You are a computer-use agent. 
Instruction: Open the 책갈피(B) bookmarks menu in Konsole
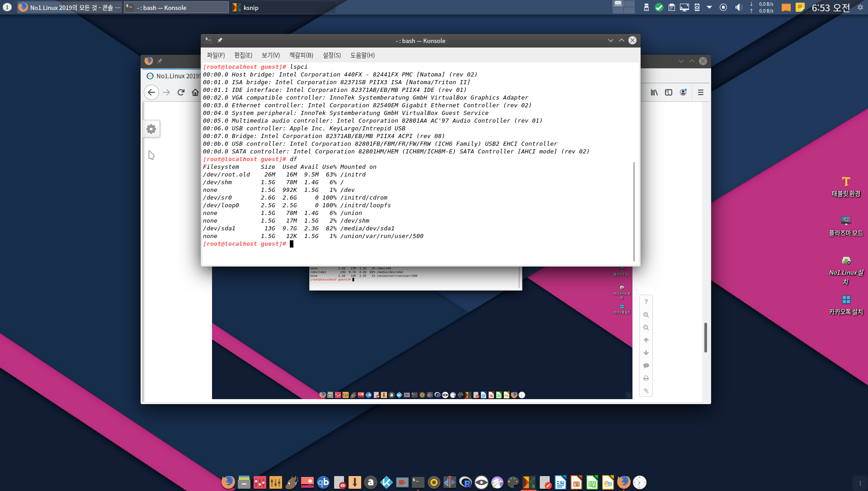pos(301,55)
